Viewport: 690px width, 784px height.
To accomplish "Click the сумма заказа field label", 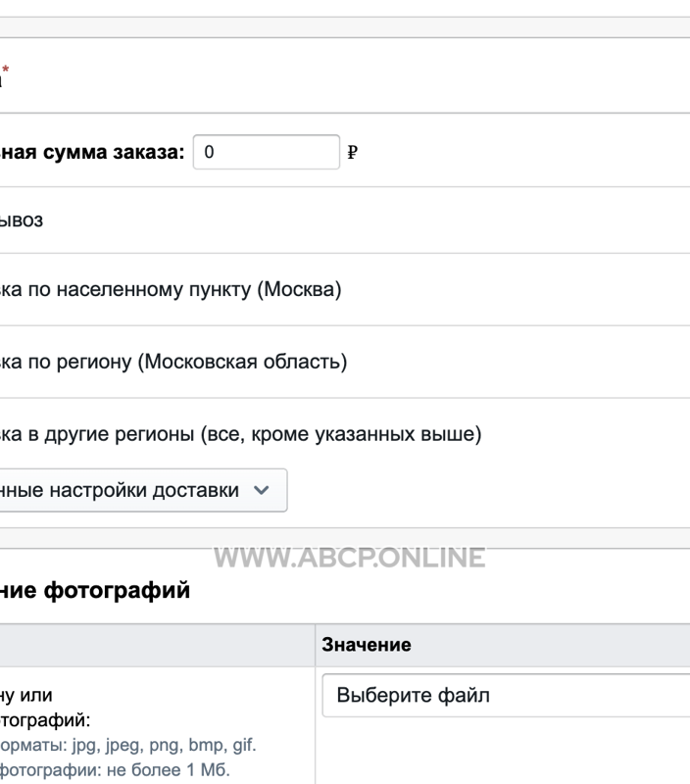I will point(92,152).
